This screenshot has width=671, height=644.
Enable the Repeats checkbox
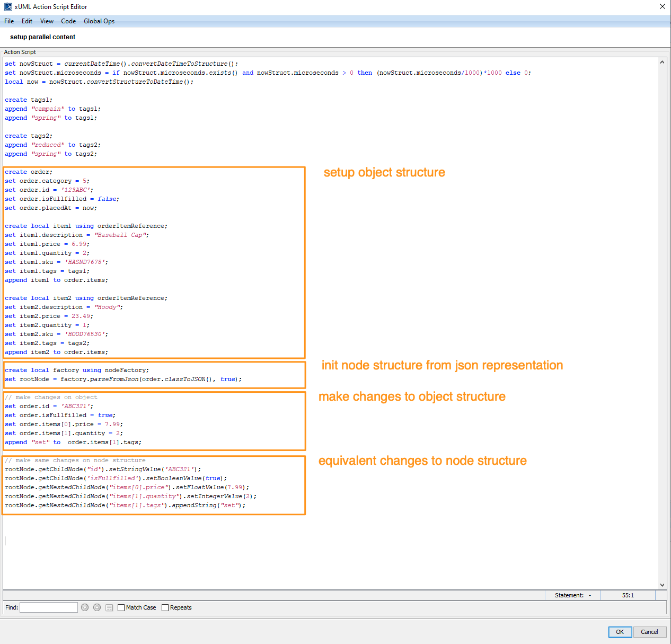tap(165, 607)
